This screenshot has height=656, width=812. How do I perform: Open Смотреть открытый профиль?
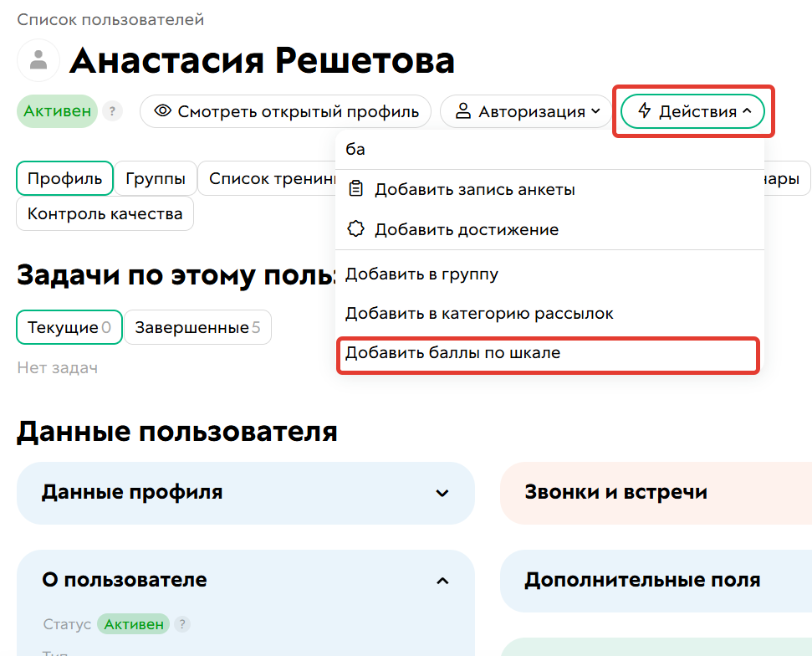coord(285,110)
